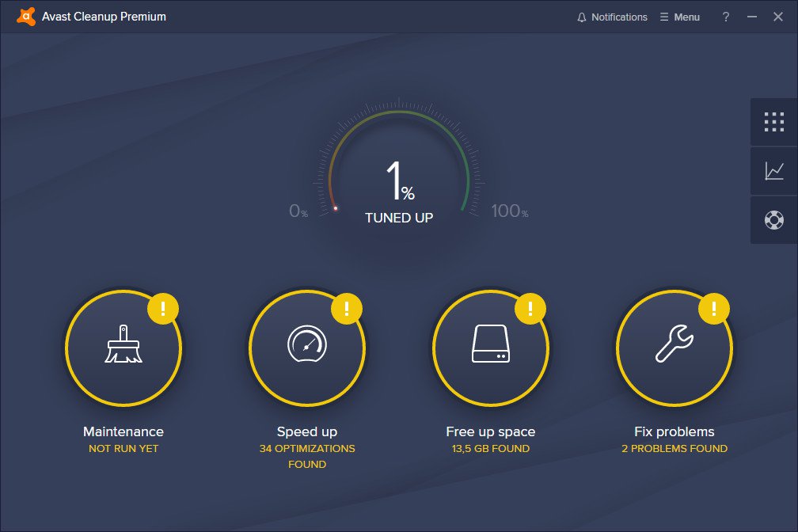Click TUNED UP label
The height and width of the screenshot is (532, 798).
click(399, 218)
